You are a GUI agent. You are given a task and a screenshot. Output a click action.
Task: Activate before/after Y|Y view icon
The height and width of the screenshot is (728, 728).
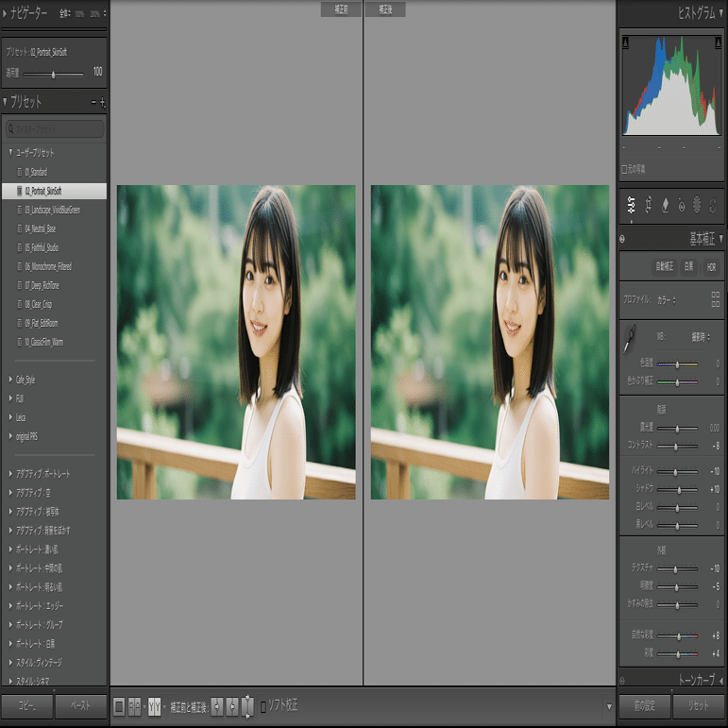point(154,707)
